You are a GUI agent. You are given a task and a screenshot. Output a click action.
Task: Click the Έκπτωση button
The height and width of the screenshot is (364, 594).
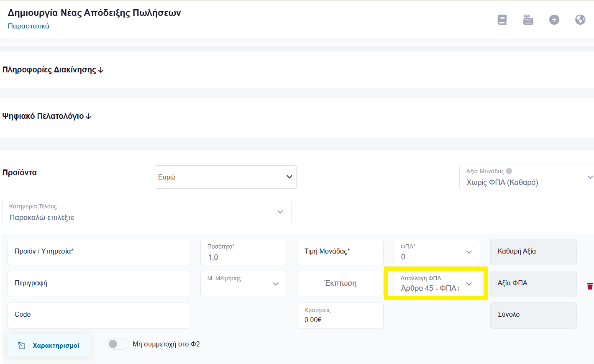point(340,284)
